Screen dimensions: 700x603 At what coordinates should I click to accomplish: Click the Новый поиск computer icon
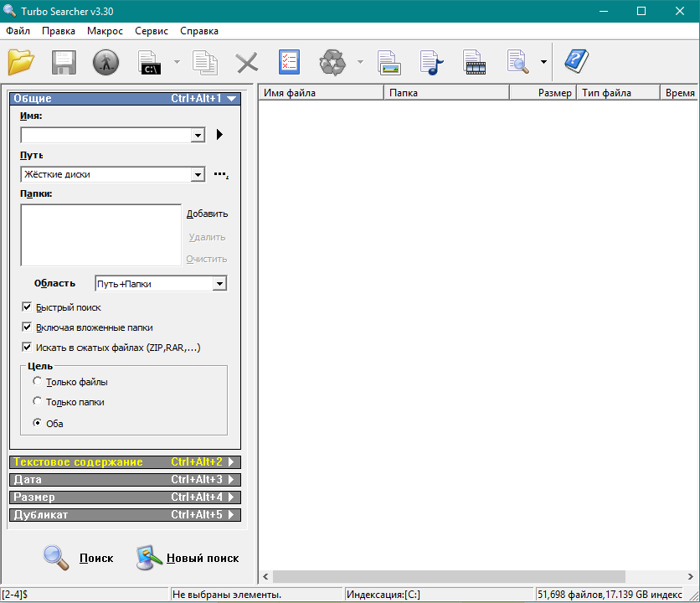click(149, 558)
